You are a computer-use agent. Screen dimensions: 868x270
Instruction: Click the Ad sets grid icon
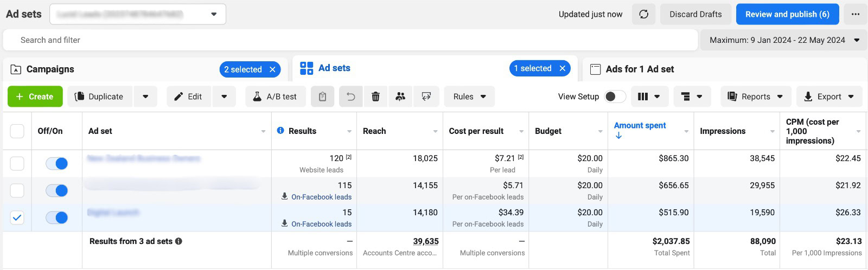point(307,68)
